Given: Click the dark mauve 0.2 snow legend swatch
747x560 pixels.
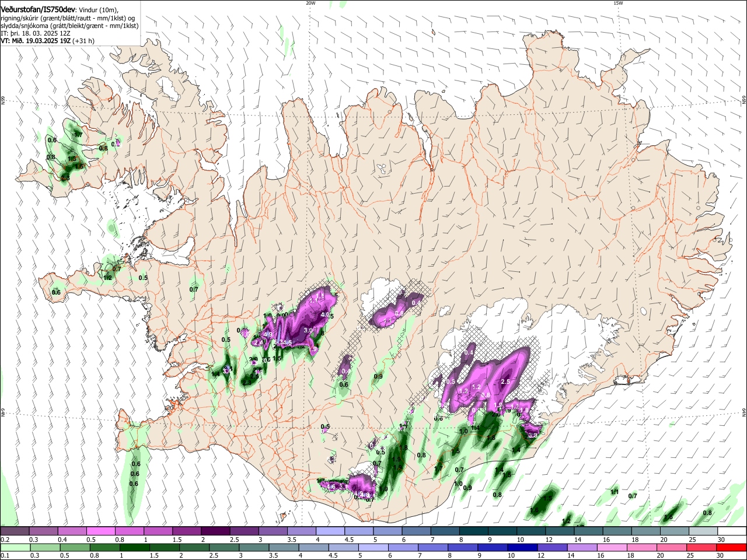Looking at the screenshot, I should [x=15, y=531].
